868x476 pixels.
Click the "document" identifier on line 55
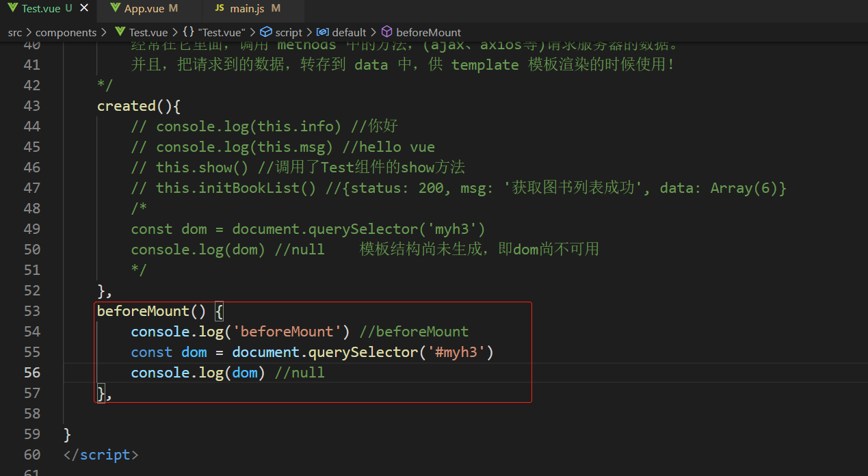pos(265,352)
